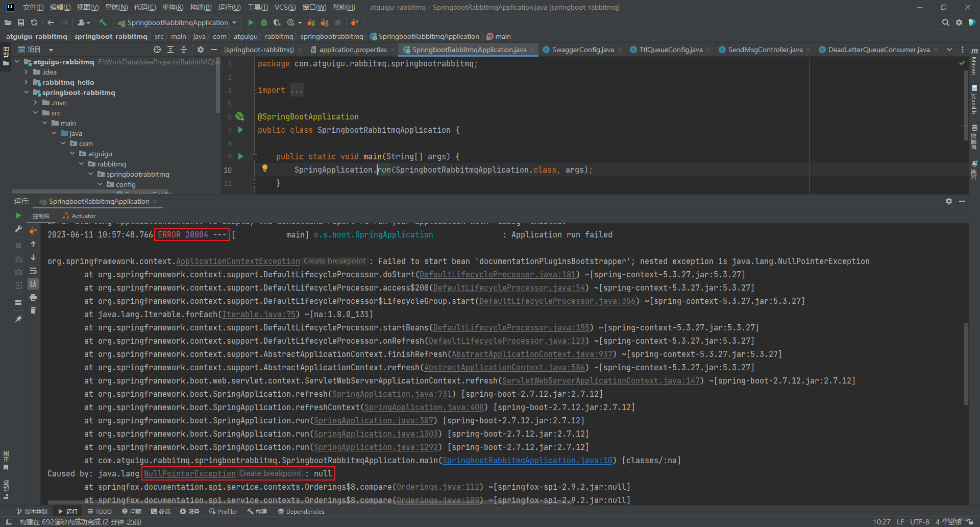Open the Actuator tab in Run panel
Image resolution: width=980 pixels, height=527 pixels.
pyautogui.click(x=79, y=216)
